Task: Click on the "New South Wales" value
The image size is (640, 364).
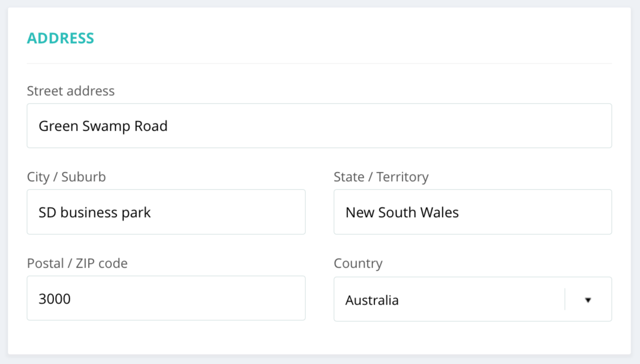Action: click(x=402, y=212)
